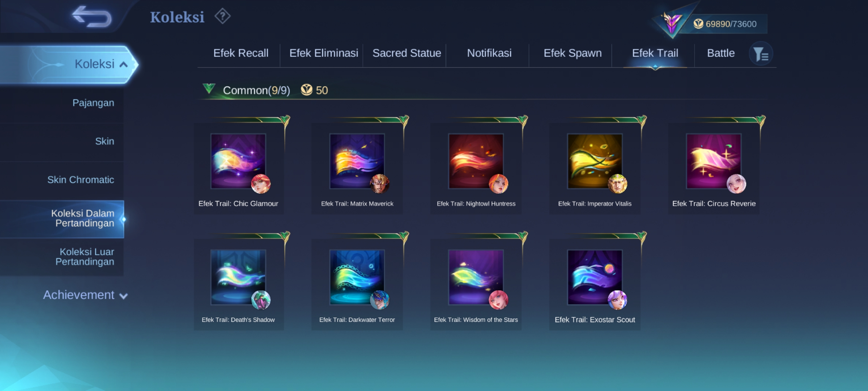Select the Efek Trail: Matrix Maverick card
This screenshot has height=391, width=868.
357,168
